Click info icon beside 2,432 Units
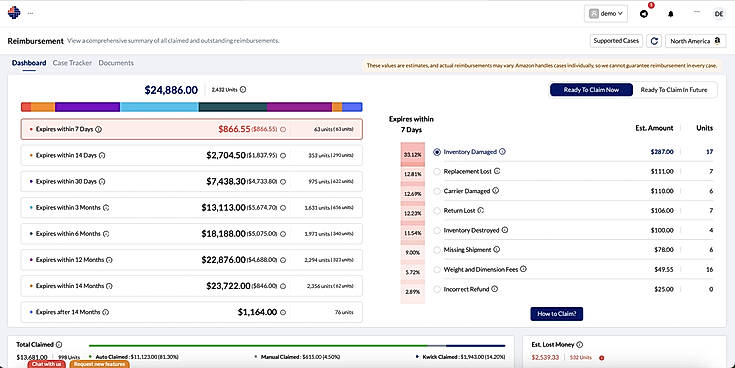 (243, 90)
